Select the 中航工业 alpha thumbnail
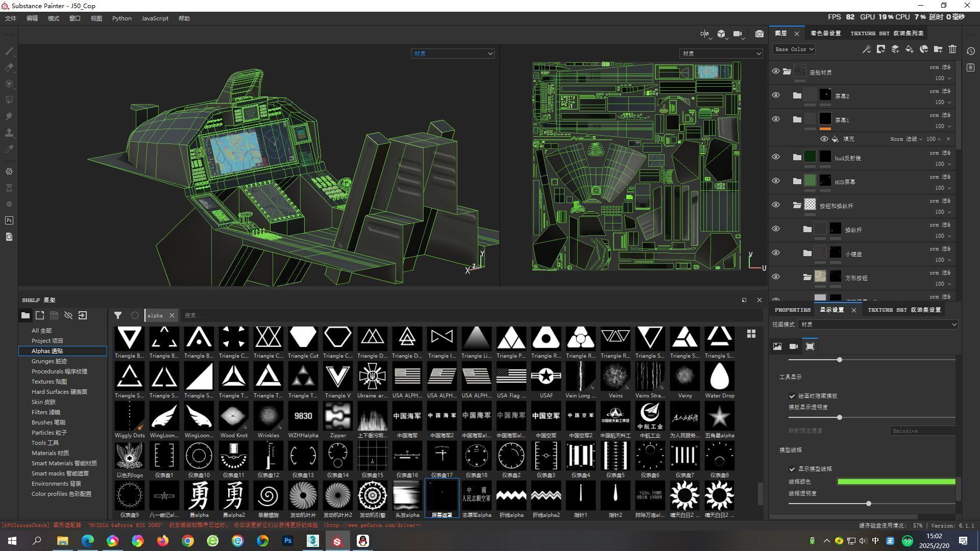Screen dimensions: 980x551 (650, 417)
